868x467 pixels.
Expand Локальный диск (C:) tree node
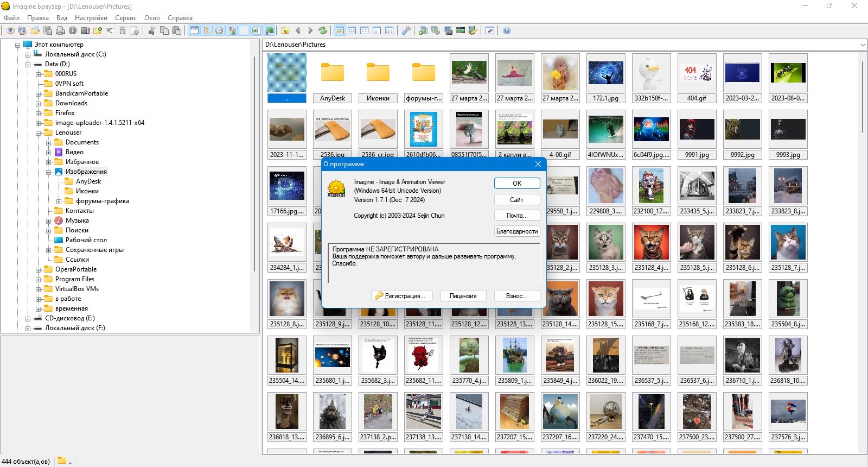pos(28,54)
